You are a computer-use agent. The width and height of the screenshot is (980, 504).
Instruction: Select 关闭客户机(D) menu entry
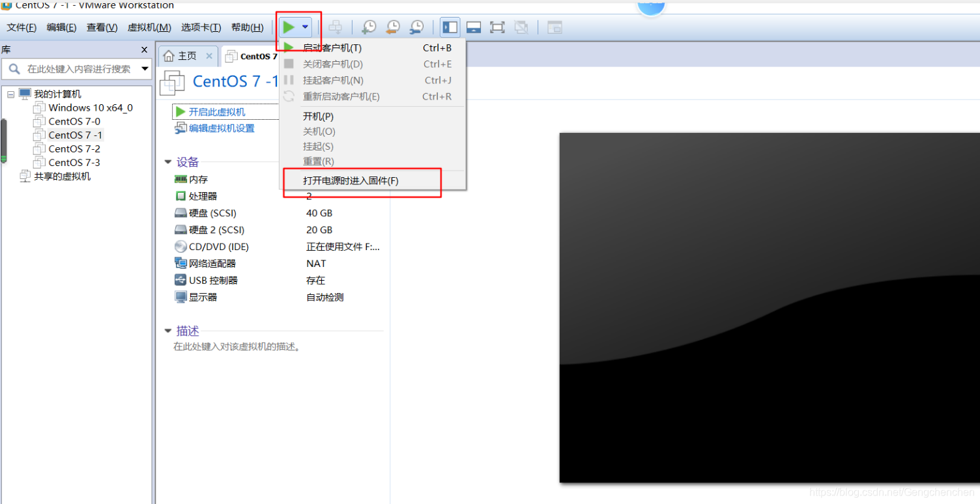click(x=373, y=64)
